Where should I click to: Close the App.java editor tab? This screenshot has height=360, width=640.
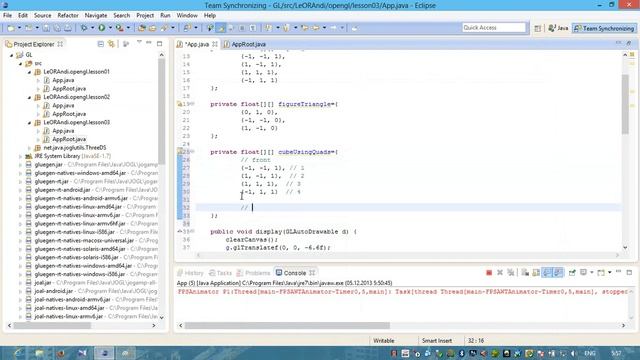[215, 44]
